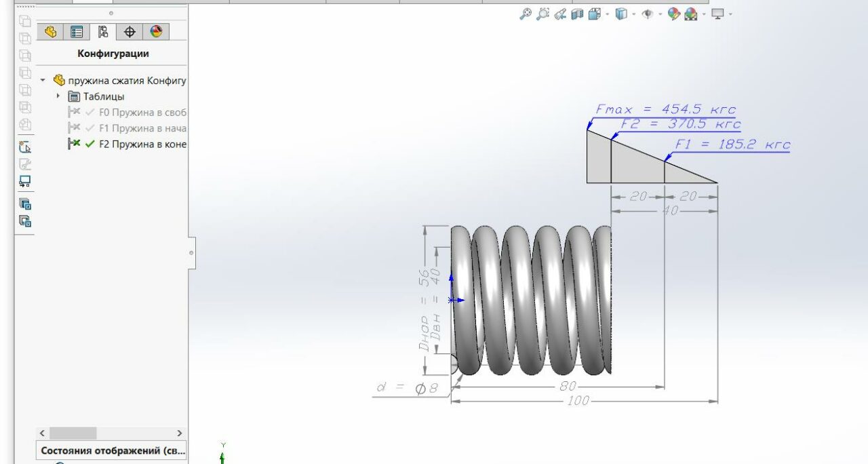Open the View Settings monitor dropdown arrow

coord(730,14)
